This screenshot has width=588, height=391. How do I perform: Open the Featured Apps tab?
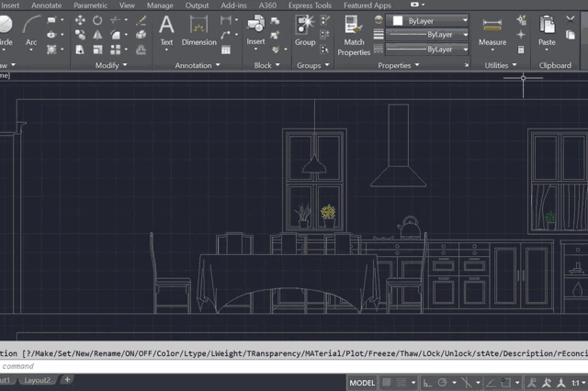coord(367,6)
